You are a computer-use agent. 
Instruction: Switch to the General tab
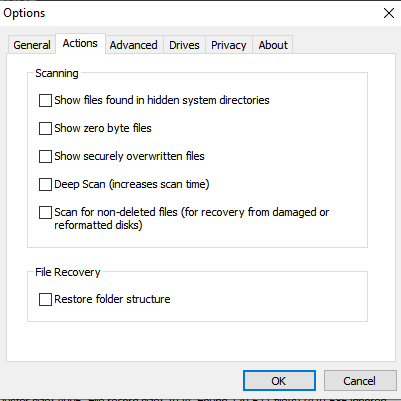coord(32,45)
